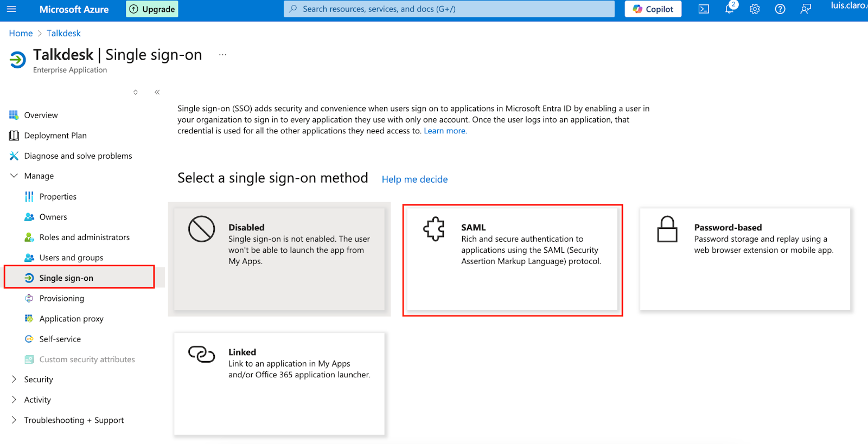This screenshot has height=444, width=868.
Task: Click the Properties bars icon
Action: pyautogui.click(x=29, y=196)
